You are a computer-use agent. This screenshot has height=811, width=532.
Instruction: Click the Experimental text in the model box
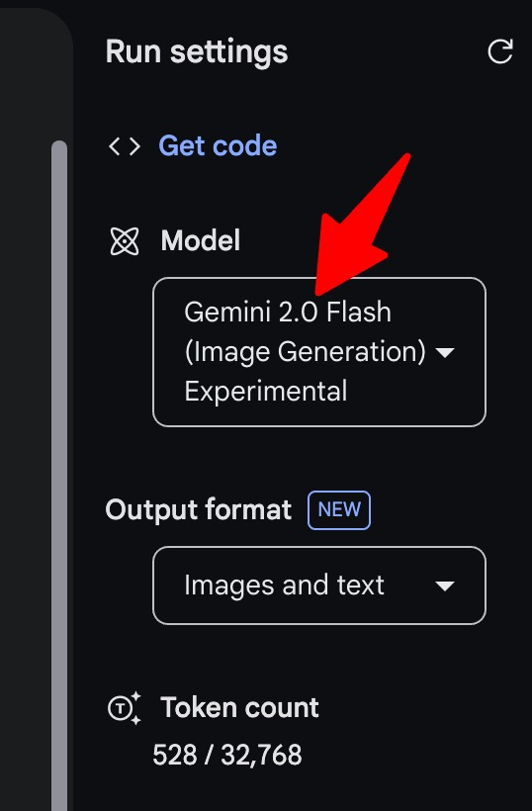pyautogui.click(x=266, y=392)
